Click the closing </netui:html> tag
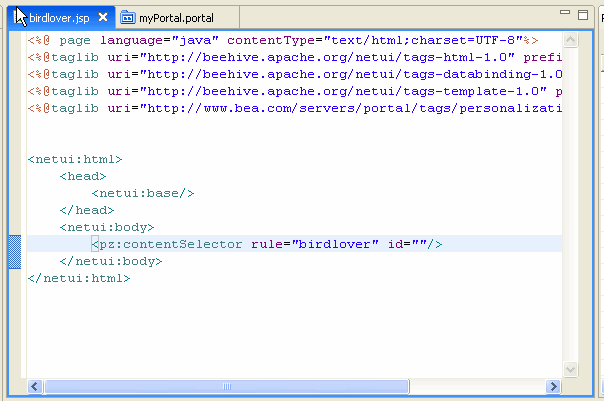The image size is (604, 401). [79, 278]
